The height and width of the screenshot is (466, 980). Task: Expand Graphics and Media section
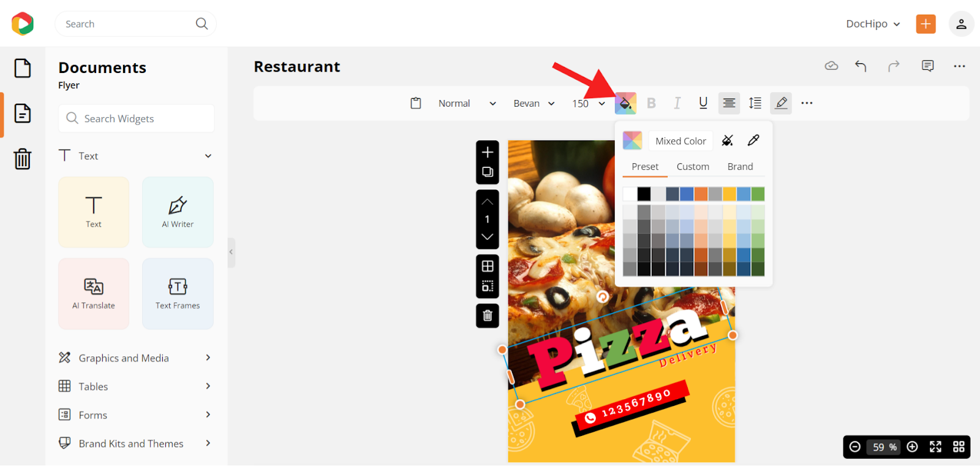[208, 357]
